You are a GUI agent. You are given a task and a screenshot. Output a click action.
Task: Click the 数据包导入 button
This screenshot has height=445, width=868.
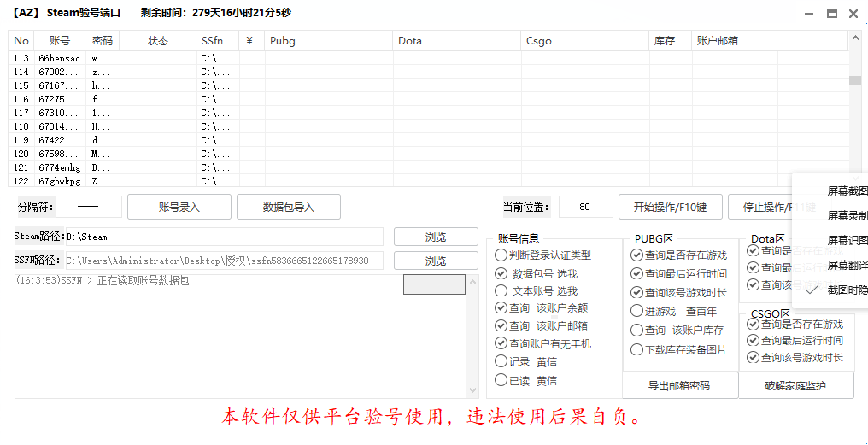click(x=289, y=207)
